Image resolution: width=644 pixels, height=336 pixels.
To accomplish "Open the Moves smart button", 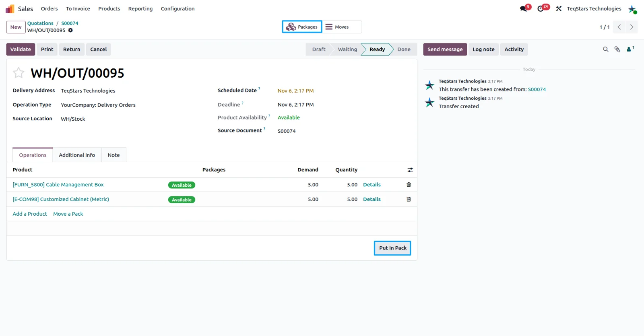I will tap(342, 27).
